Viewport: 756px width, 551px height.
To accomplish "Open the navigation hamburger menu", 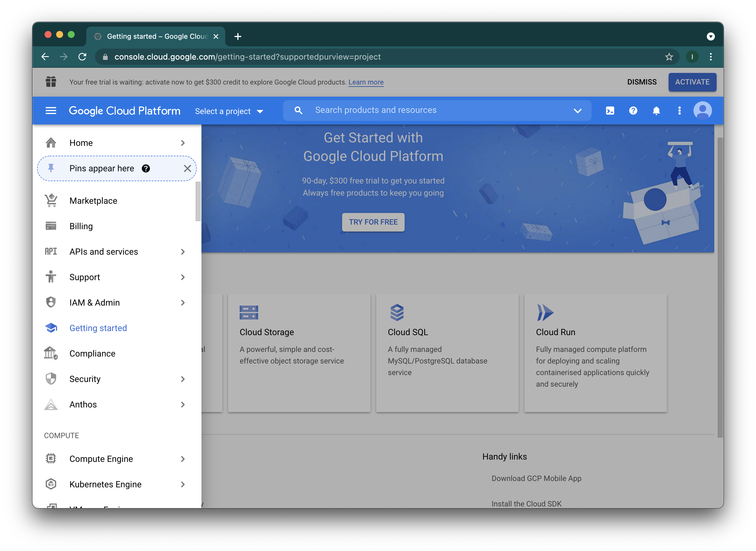I will [51, 110].
